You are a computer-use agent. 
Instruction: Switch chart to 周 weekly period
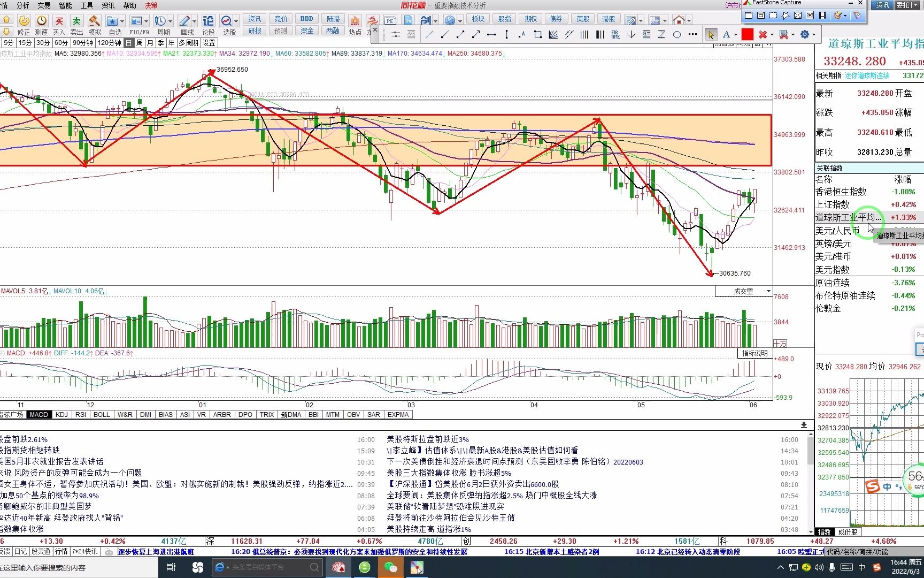[x=140, y=43]
